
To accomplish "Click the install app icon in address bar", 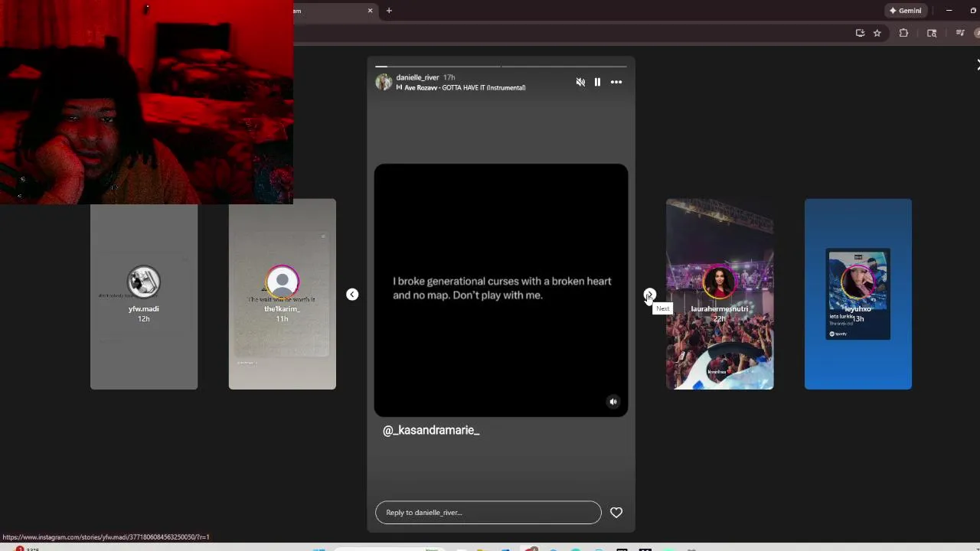I will click(x=860, y=33).
